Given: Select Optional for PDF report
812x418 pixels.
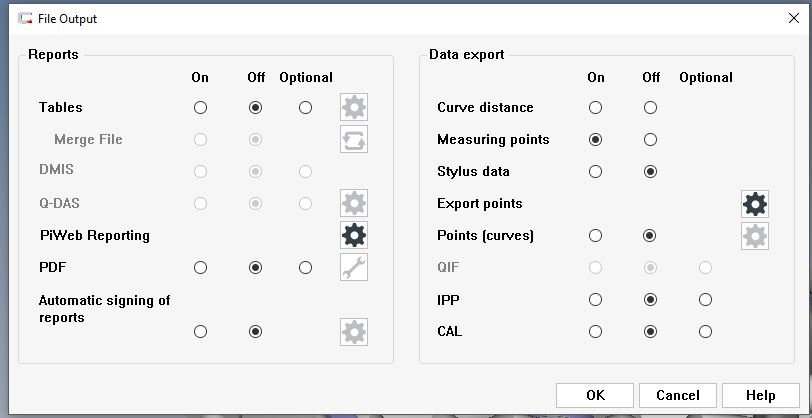Looking at the screenshot, I should tap(306, 268).
